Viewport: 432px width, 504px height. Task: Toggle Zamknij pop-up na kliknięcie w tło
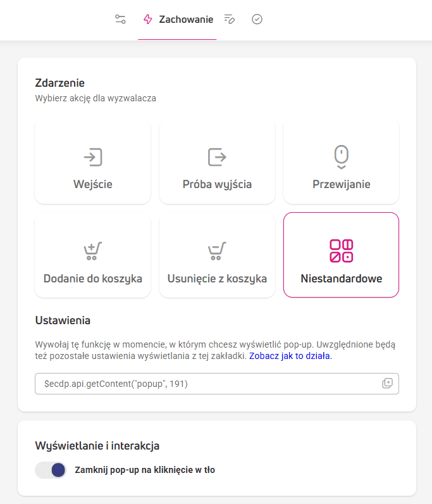51,470
